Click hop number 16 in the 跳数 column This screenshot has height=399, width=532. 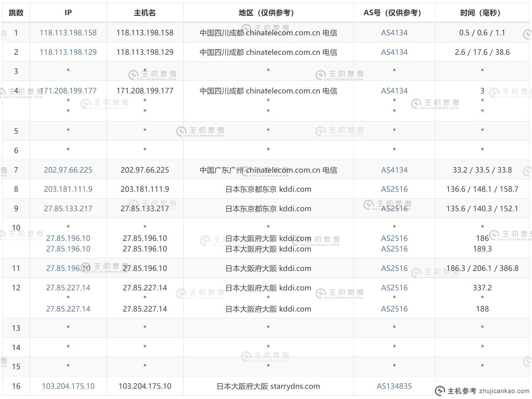[16, 386]
